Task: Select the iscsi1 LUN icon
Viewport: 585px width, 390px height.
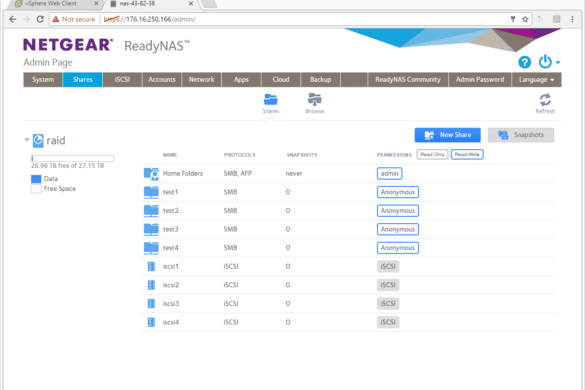Action: (x=151, y=266)
